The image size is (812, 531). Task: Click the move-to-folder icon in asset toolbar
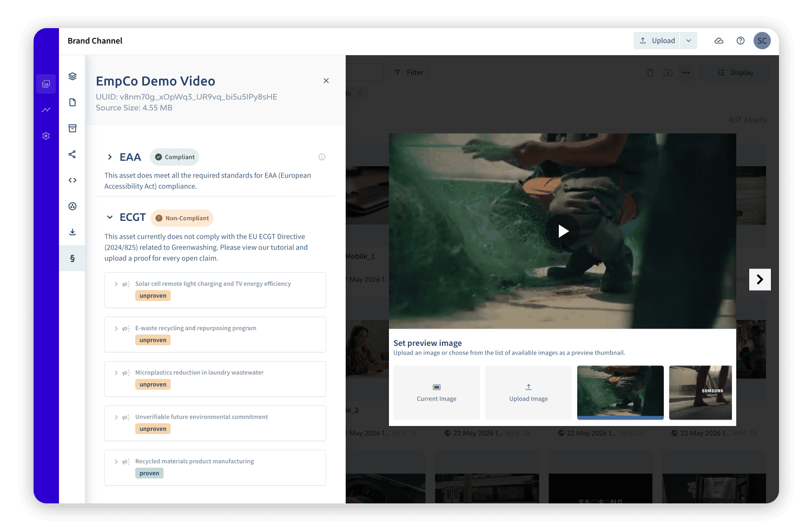pos(668,73)
